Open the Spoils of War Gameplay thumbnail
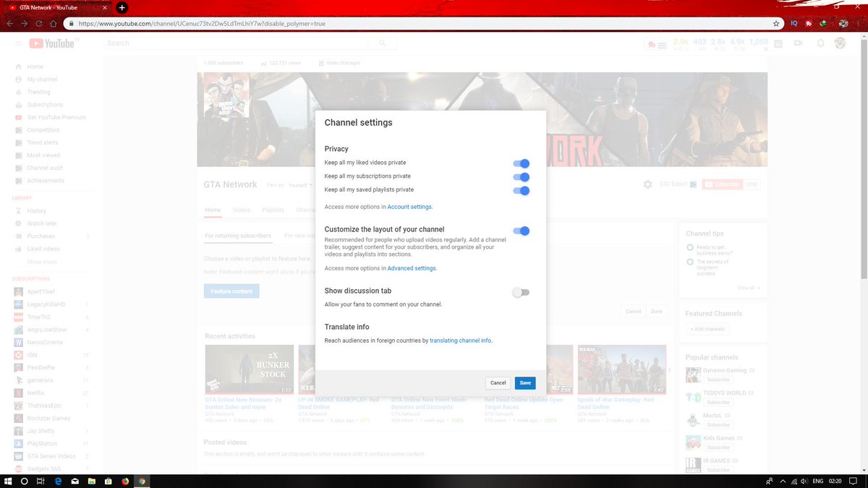868x488 pixels. (621, 369)
